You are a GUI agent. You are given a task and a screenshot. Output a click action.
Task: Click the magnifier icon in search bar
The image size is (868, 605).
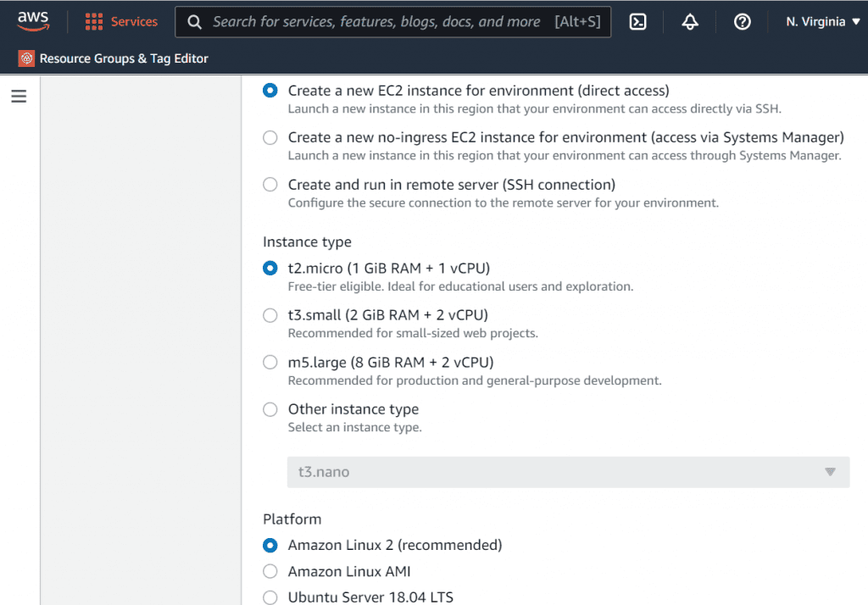point(195,22)
